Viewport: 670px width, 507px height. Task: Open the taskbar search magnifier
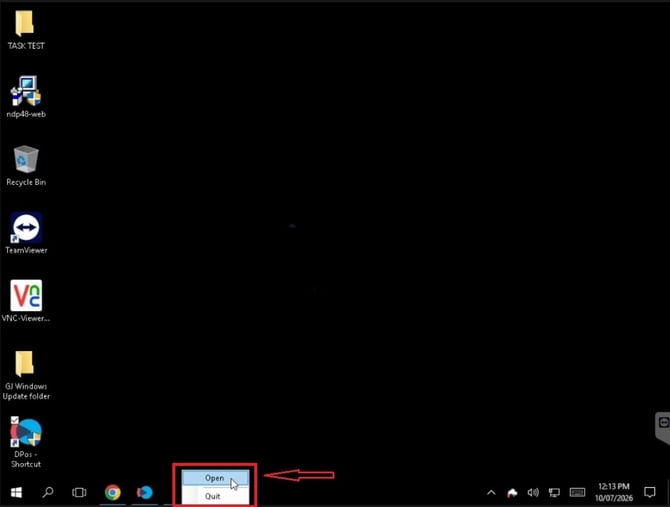(x=48, y=492)
